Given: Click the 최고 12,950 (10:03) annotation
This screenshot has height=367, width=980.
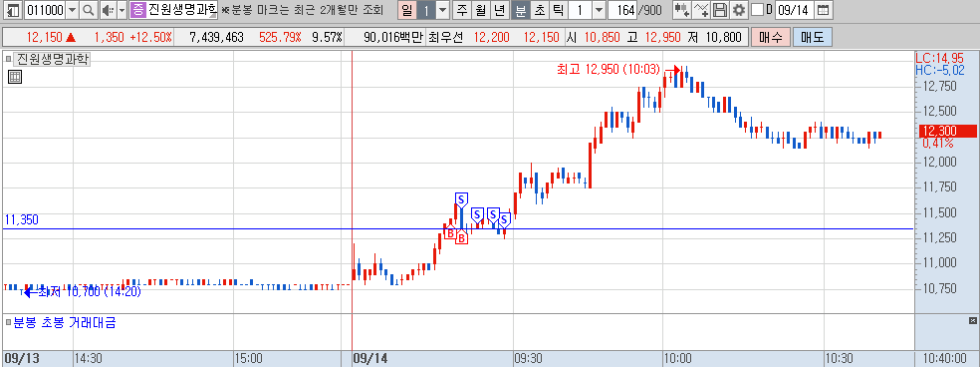Looking at the screenshot, I should 609,69.
